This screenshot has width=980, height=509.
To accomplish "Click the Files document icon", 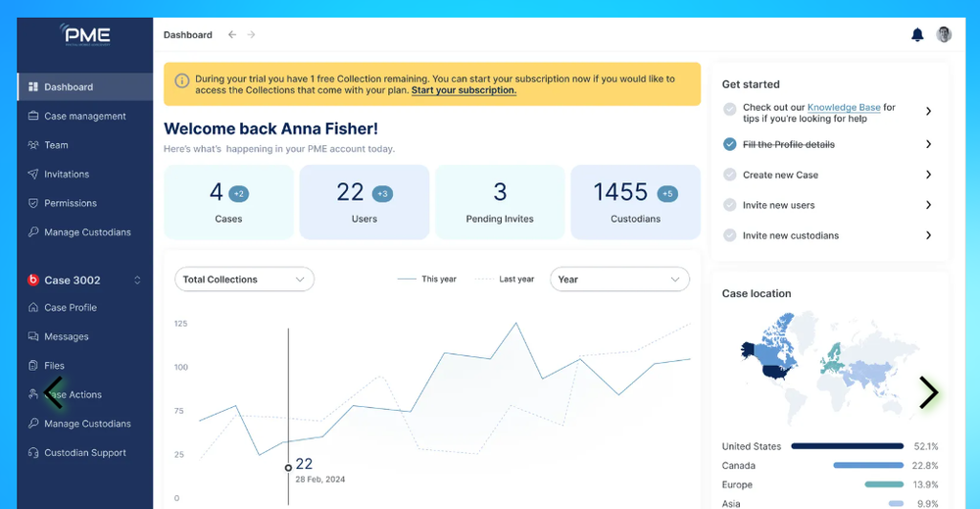I will pos(33,365).
